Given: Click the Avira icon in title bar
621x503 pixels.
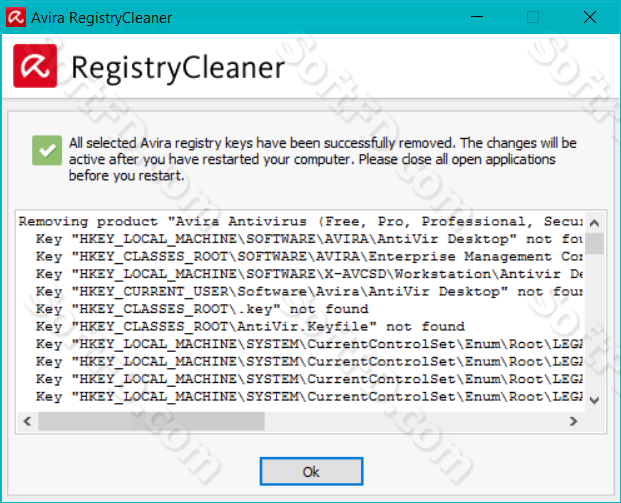Looking at the screenshot, I should coord(16,17).
